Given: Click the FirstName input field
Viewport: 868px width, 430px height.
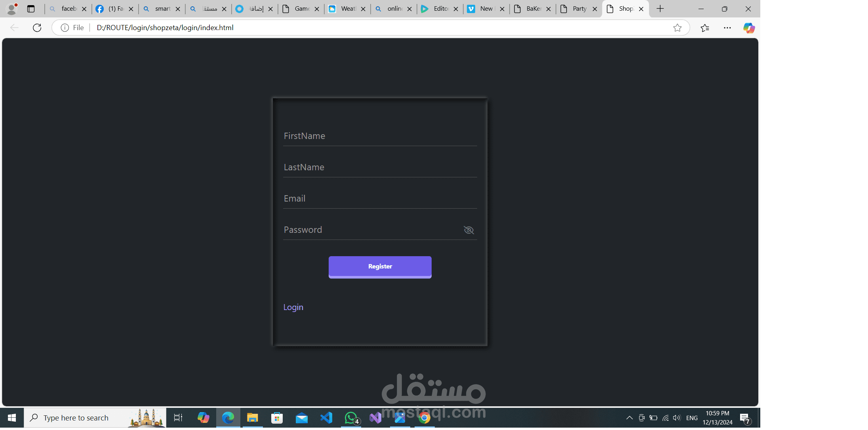Looking at the screenshot, I should [380, 135].
